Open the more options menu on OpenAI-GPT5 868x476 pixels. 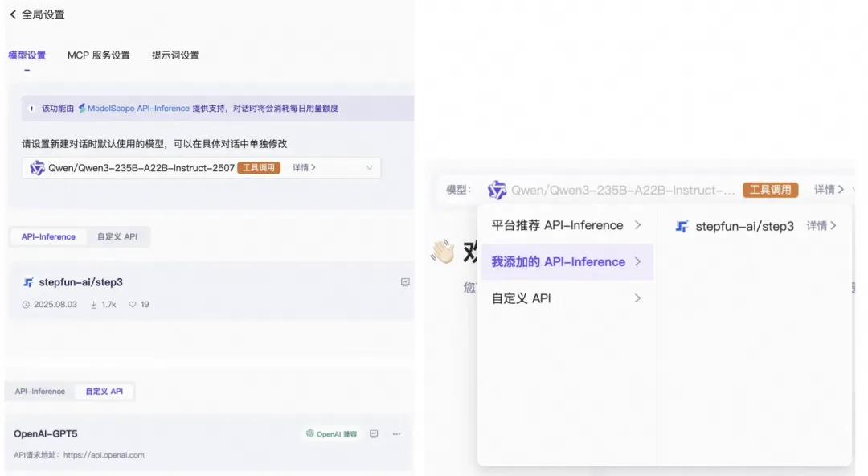pos(396,434)
